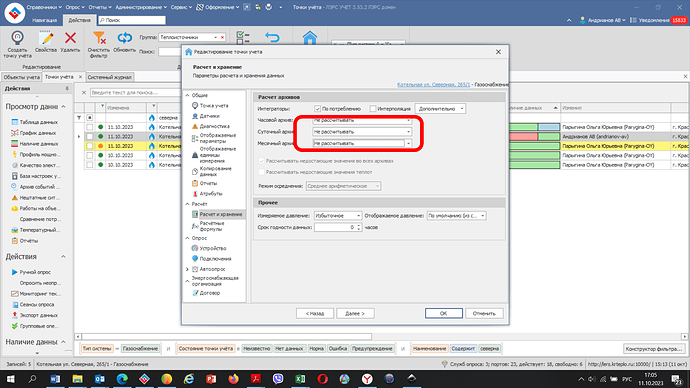Image resolution: width=690 pixels, height=388 pixels.
Task: Open Справочники menu
Action: [44, 7]
